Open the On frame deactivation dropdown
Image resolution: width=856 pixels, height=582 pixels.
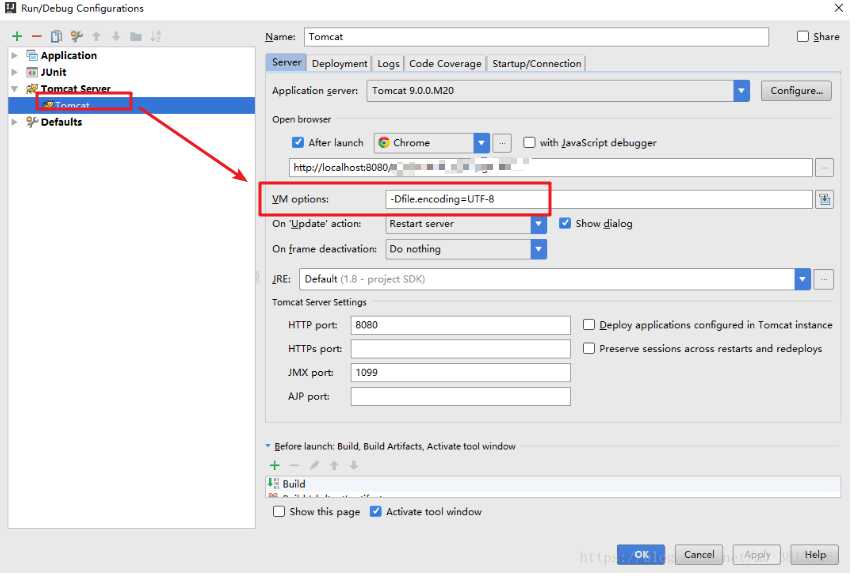[538, 249]
